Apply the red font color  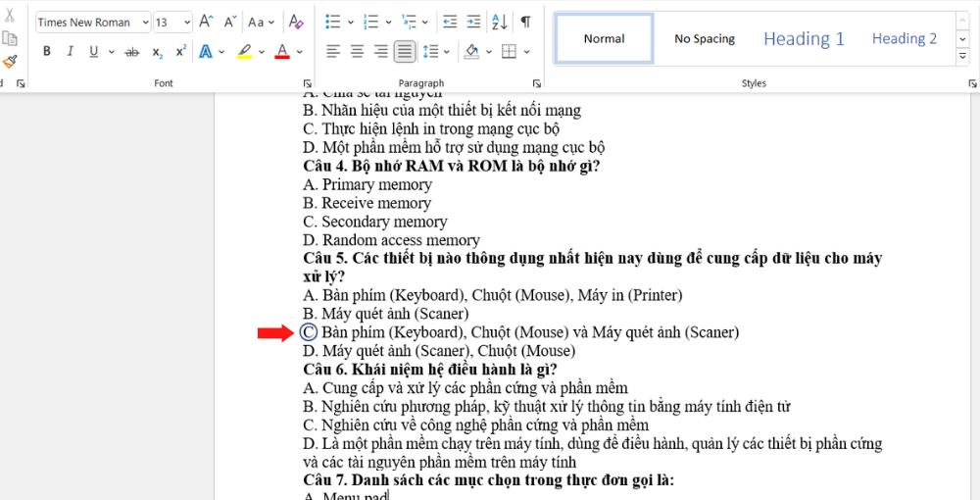282,52
